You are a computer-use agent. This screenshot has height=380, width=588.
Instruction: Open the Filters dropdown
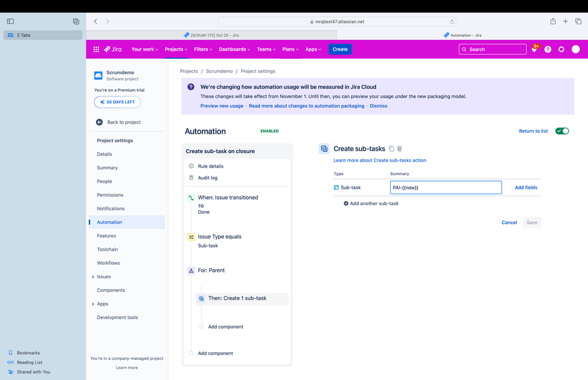tap(203, 49)
